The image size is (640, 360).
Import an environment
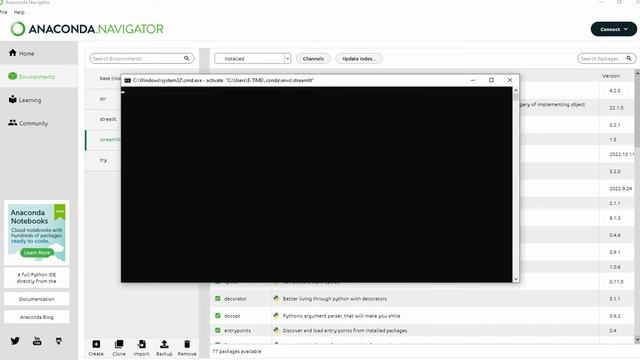pyautogui.click(x=142, y=348)
